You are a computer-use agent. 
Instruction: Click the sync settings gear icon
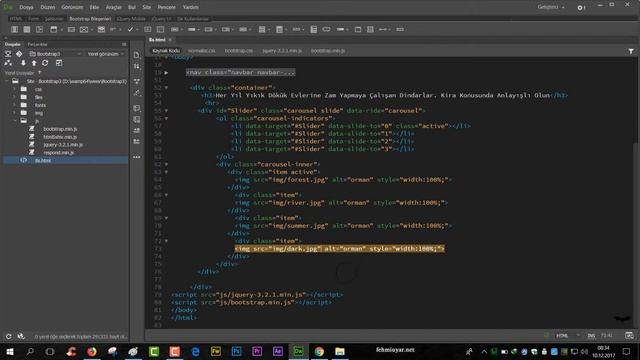[x=581, y=7]
